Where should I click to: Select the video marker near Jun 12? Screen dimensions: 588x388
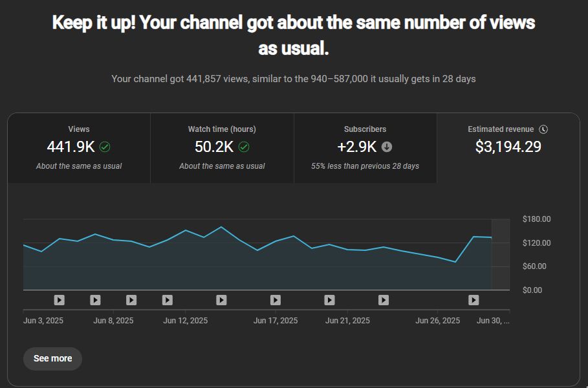pos(167,299)
